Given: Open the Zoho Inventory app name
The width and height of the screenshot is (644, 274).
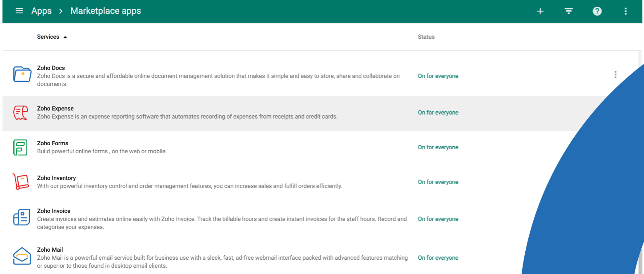Looking at the screenshot, I should (56, 178).
